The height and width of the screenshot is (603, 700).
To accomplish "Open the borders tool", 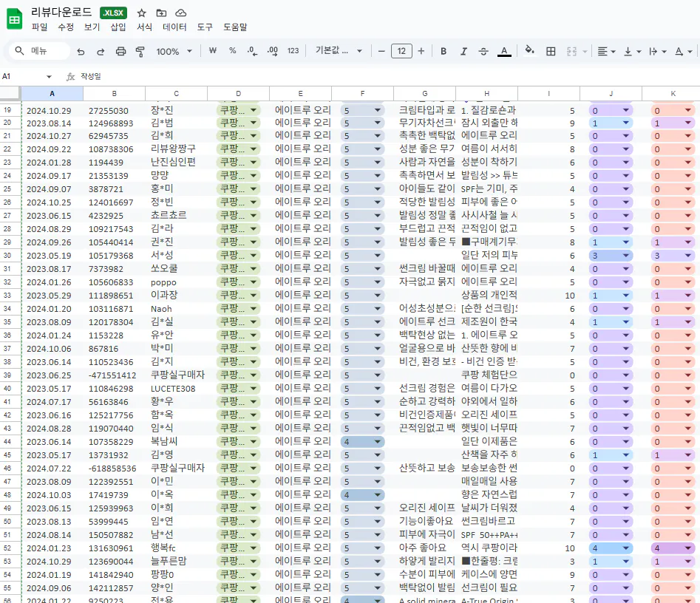I will 551,51.
